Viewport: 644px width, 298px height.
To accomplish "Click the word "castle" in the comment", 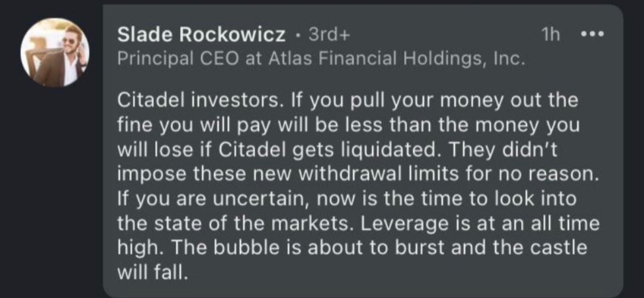I will [556, 250].
